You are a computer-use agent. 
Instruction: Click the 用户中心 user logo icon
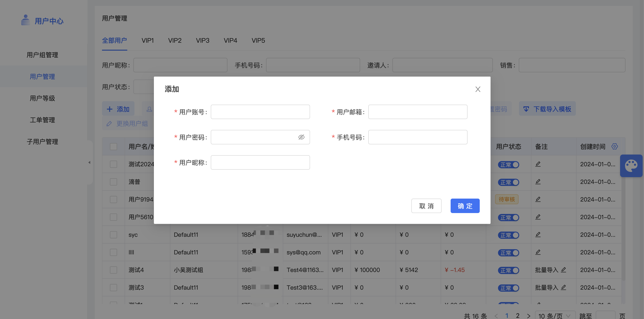click(25, 20)
